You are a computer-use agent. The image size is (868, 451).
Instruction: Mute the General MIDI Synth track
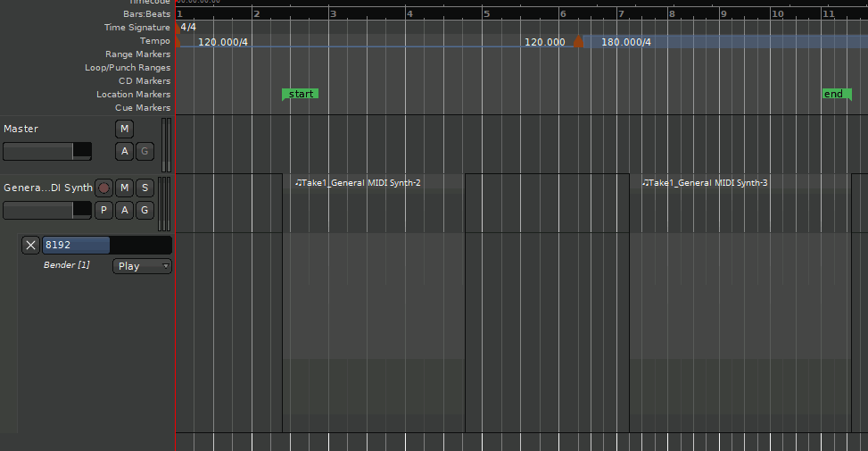[124, 188]
